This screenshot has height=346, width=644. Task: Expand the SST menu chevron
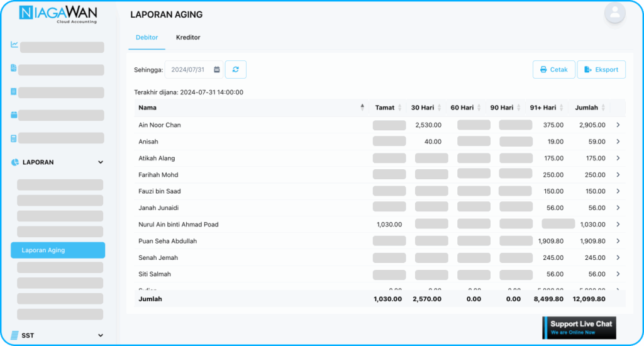101,335
